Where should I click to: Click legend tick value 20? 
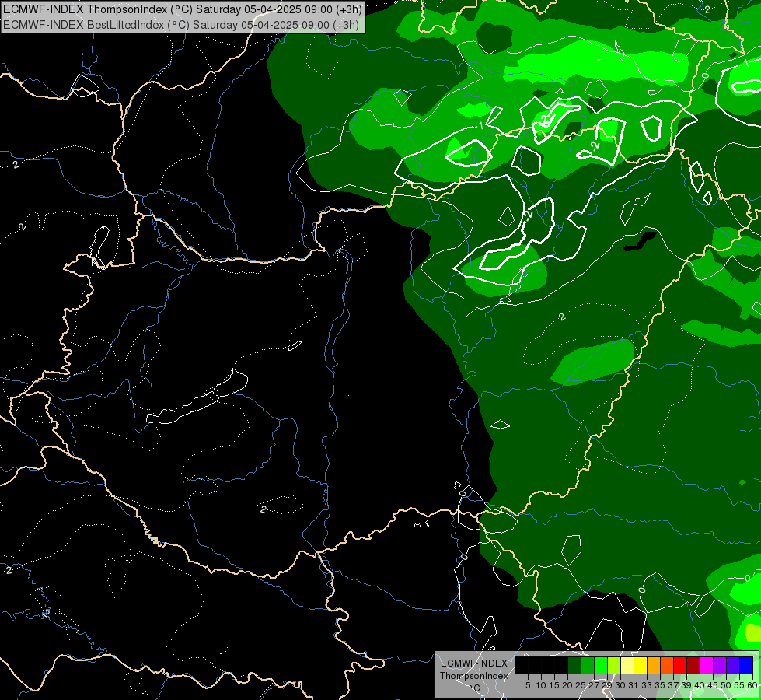point(567,685)
